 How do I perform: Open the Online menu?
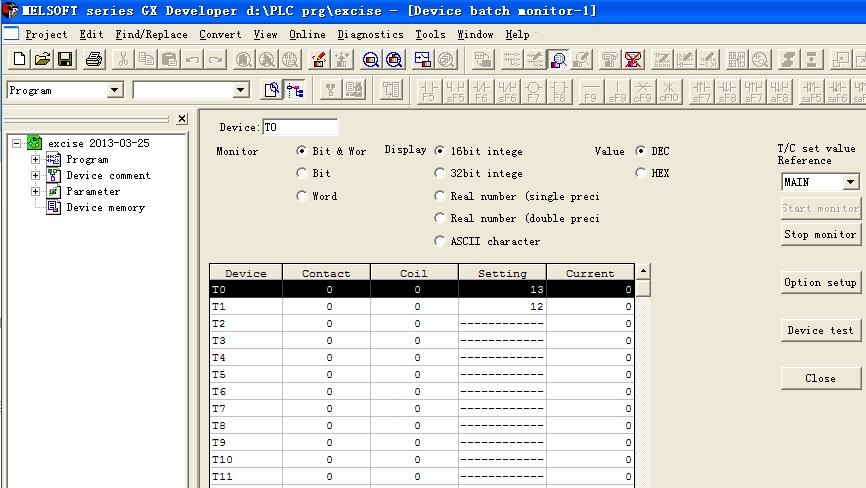click(307, 34)
